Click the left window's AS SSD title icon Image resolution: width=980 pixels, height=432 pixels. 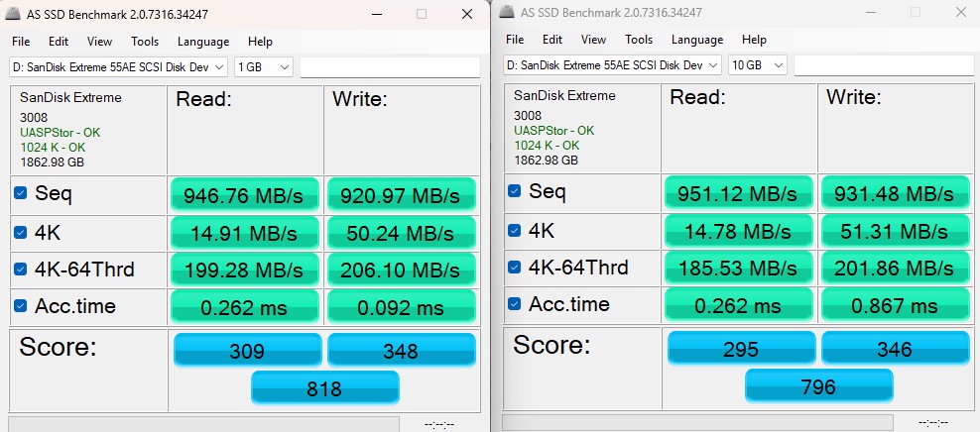tap(14, 14)
